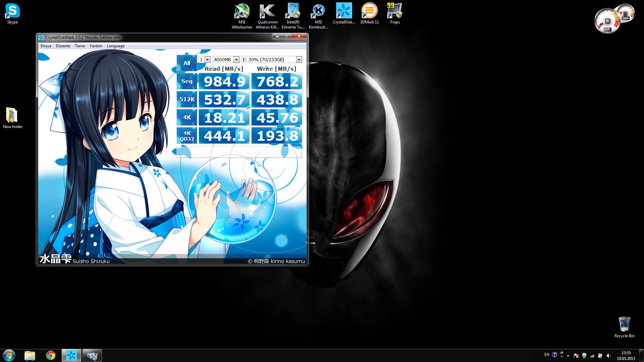
Task: Click the blue help tray icon
Action: 554,355
